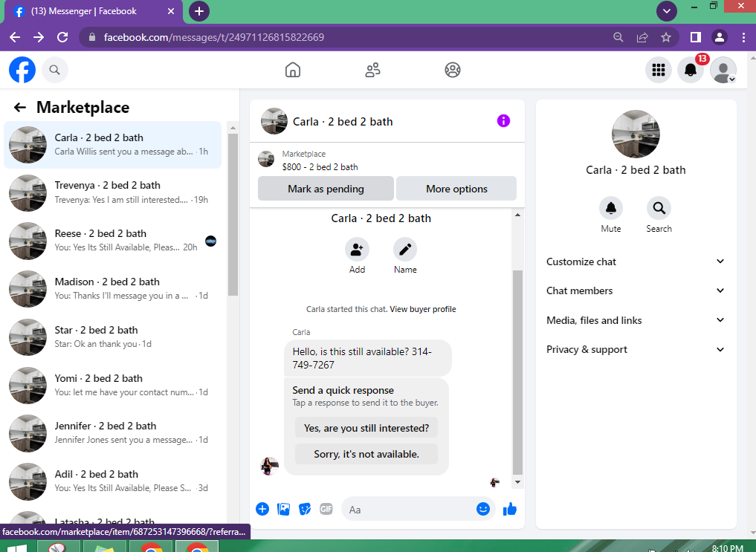Open the emoji picker smiley icon
This screenshot has height=552, width=756.
point(483,509)
